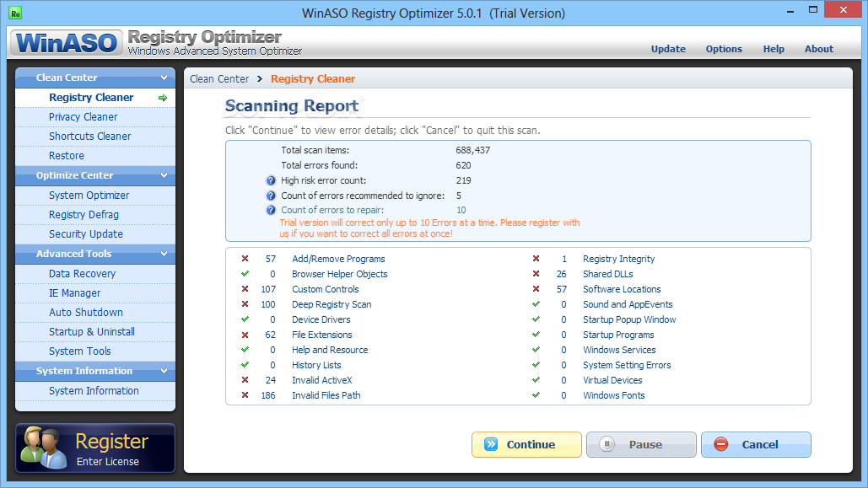Click the Ro app icon in title bar
Screen dimensions: 868x488
pyautogui.click(x=15, y=13)
